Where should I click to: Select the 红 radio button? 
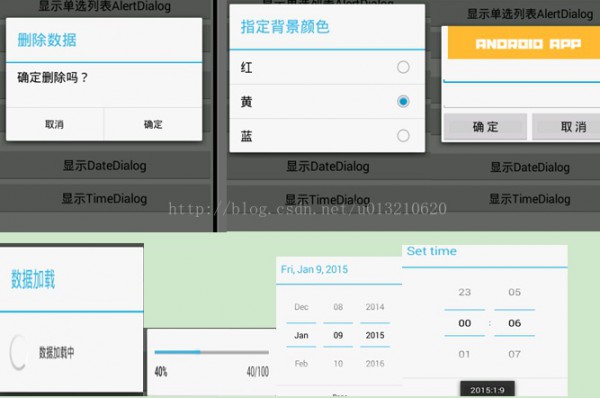(x=403, y=67)
